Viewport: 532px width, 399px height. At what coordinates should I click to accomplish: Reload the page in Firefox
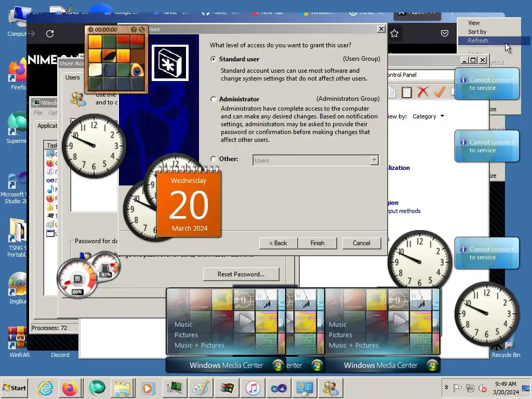tap(50, 34)
